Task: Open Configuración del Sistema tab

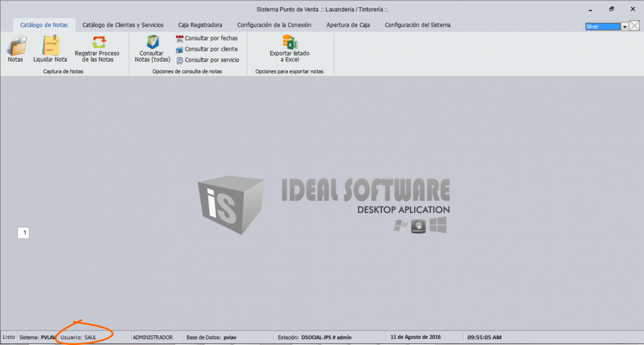Action: point(418,25)
